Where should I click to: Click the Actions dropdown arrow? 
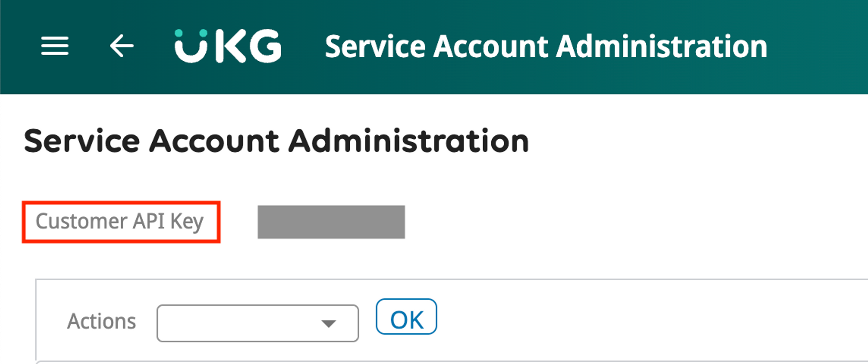329,323
